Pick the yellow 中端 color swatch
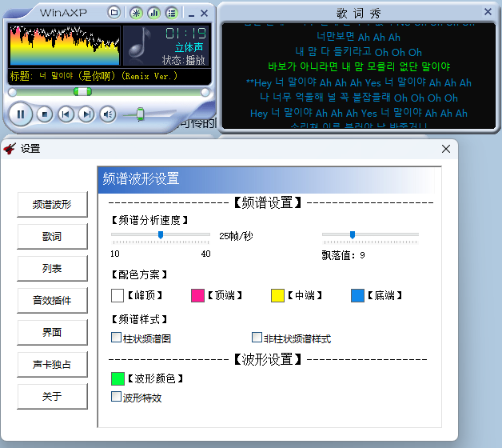 coord(277,295)
